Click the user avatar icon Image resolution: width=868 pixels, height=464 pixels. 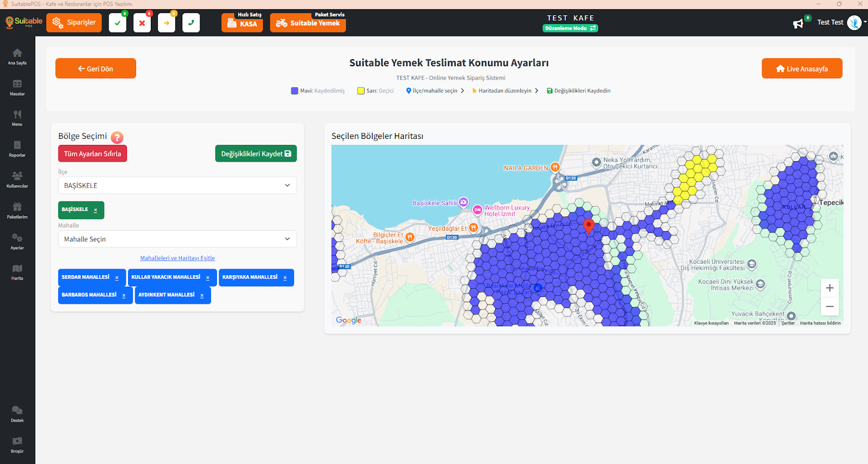coord(854,22)
